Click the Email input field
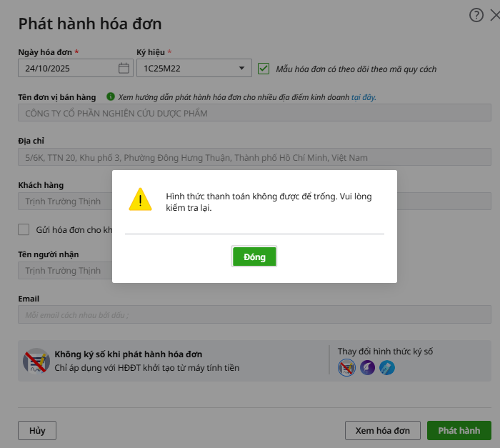 (254, 315)
